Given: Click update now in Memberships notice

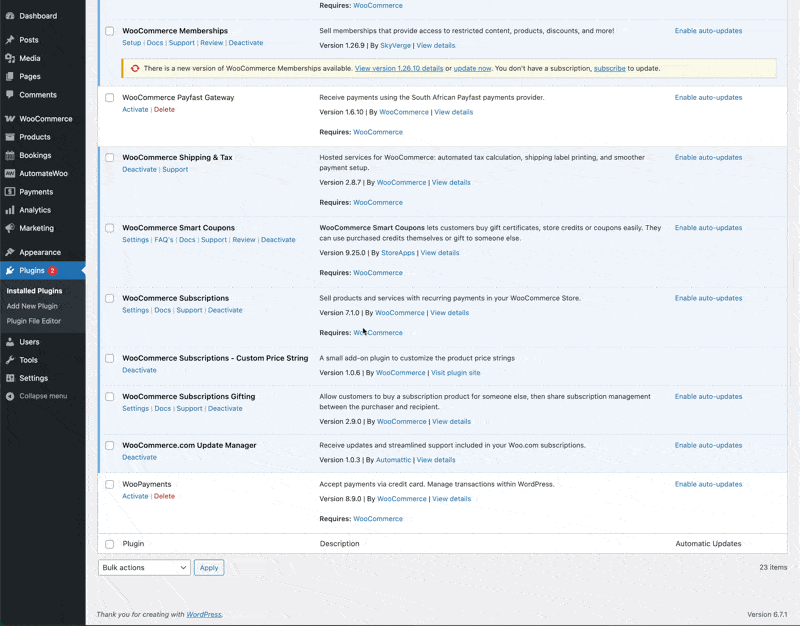Looking at the screenshot, I should click(x=472, y=68).
